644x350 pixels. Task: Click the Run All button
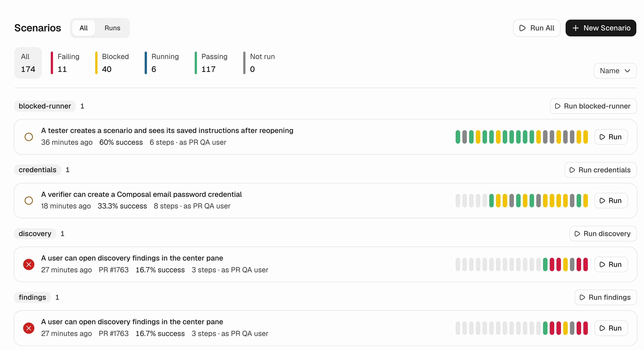coord(536,28)
